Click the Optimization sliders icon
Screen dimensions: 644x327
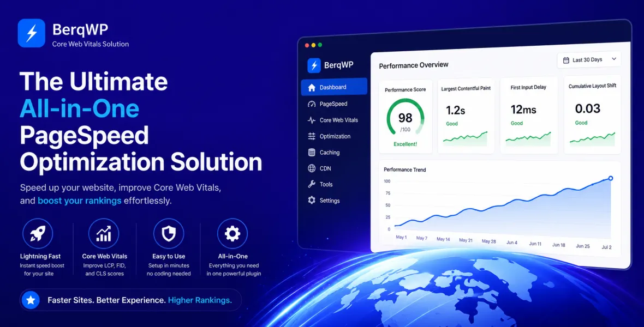coord(312,136)
